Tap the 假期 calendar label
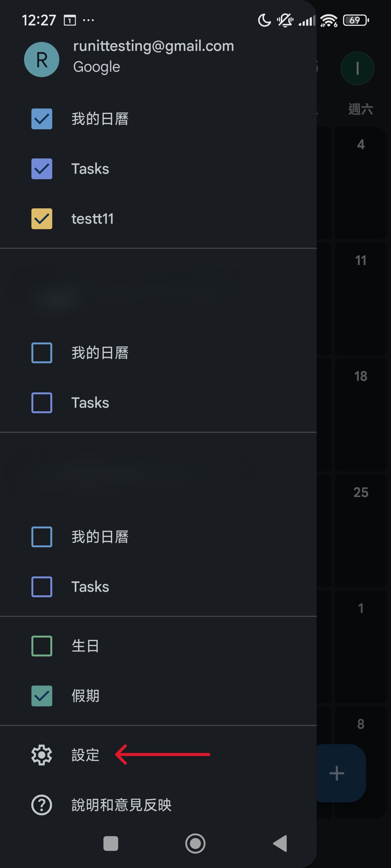The width and height of the screenshot is (391, 868). (85, 696)
